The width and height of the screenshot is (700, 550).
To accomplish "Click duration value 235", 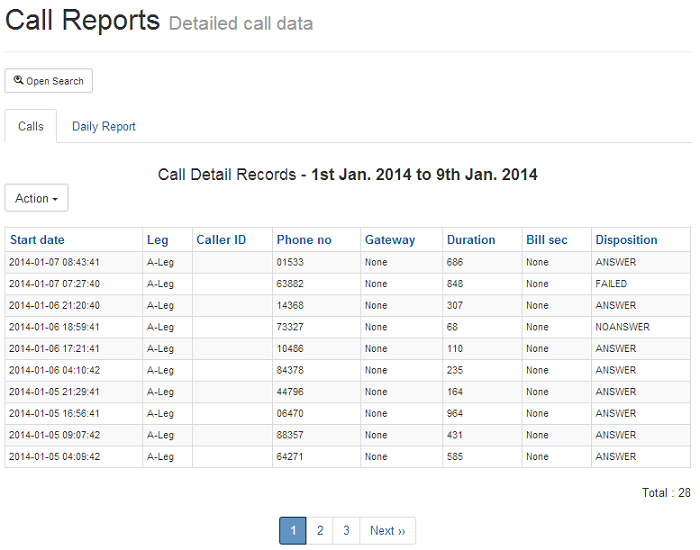I will [x=454, y=370].
